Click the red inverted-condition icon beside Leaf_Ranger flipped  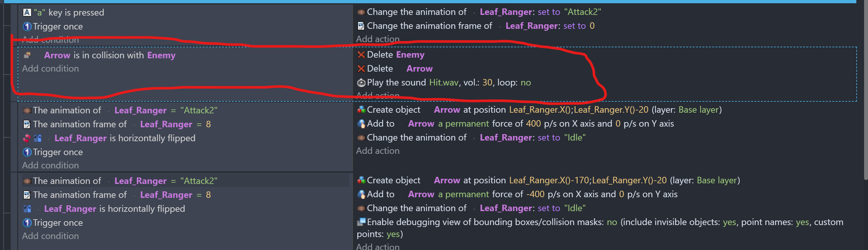[x=27, y=138]
